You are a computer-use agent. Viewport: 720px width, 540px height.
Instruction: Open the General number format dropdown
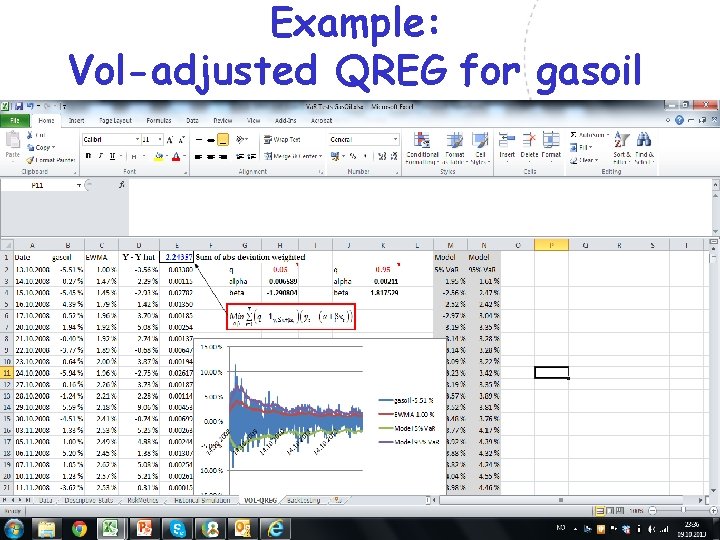[395, 139]
